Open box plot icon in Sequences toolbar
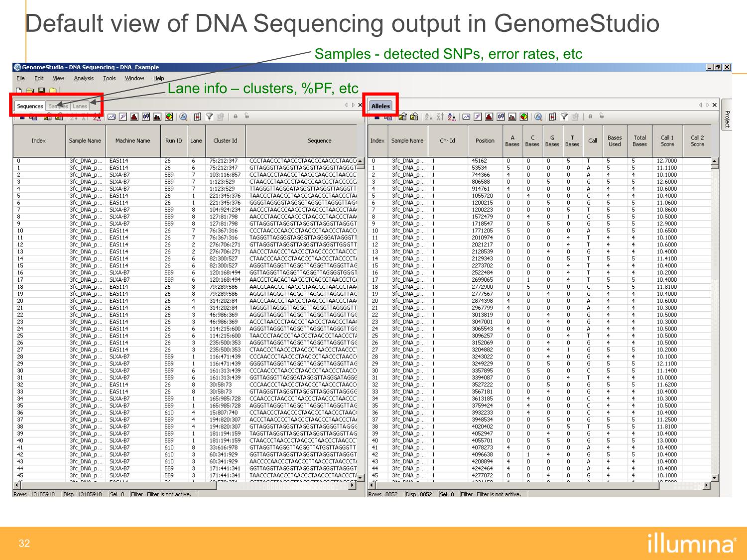 [x=146, y=116]
